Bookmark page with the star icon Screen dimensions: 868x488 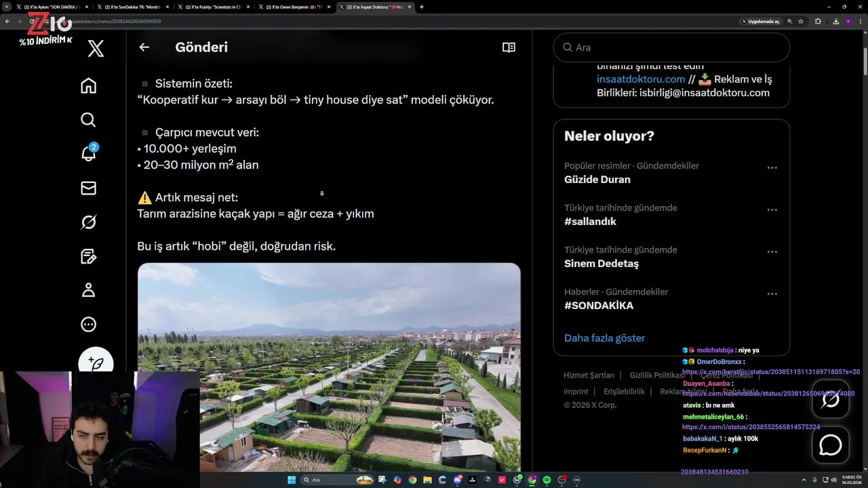pos(801,22)
